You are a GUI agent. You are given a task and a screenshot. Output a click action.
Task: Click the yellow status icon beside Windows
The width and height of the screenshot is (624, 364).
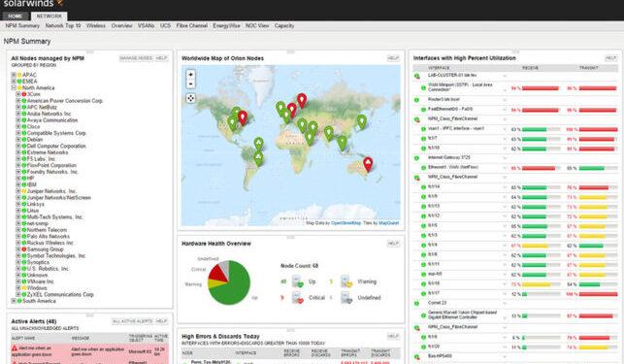24,288
